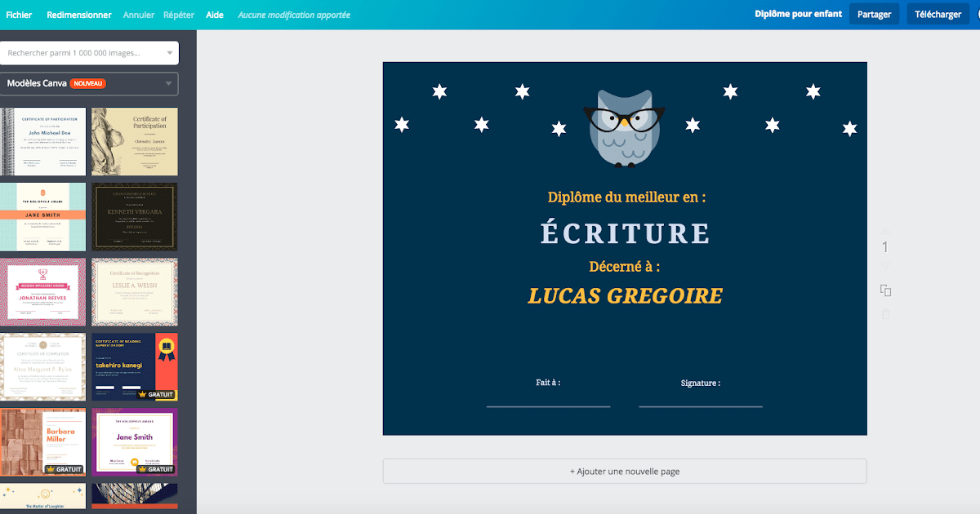Select the name LUCAS GREGOIRE
The height and width of the screenshot is (514, 980).
[626, 295]
